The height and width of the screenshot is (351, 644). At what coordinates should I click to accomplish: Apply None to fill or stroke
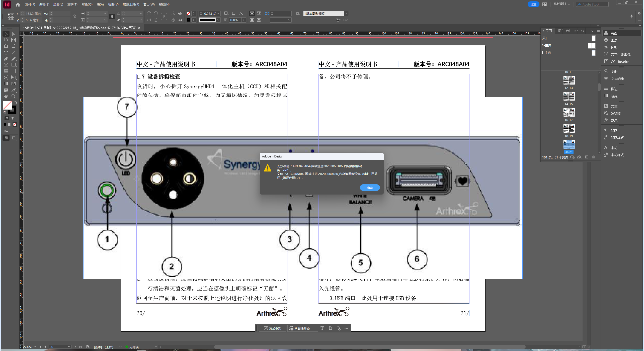(x=15, y=124)
